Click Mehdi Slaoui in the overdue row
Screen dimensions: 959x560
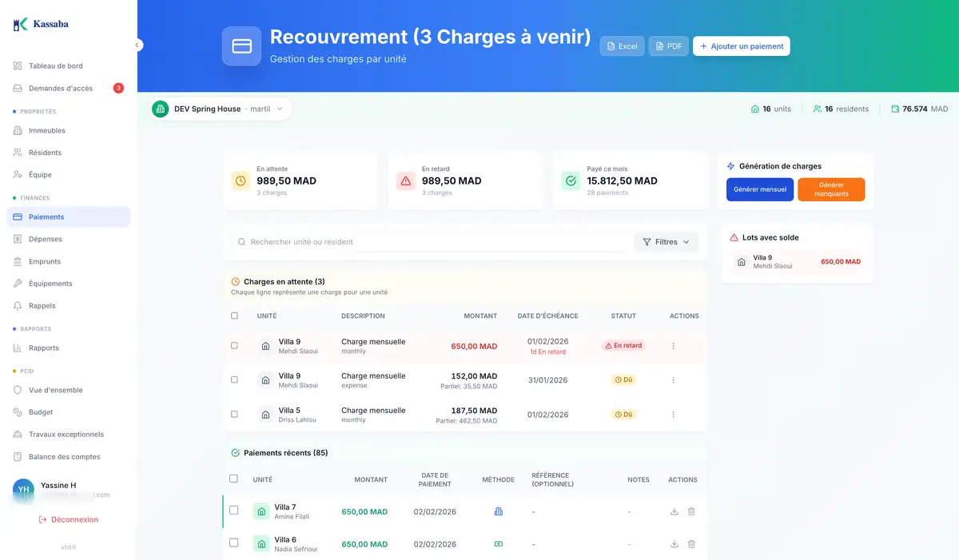click(298, 351)
